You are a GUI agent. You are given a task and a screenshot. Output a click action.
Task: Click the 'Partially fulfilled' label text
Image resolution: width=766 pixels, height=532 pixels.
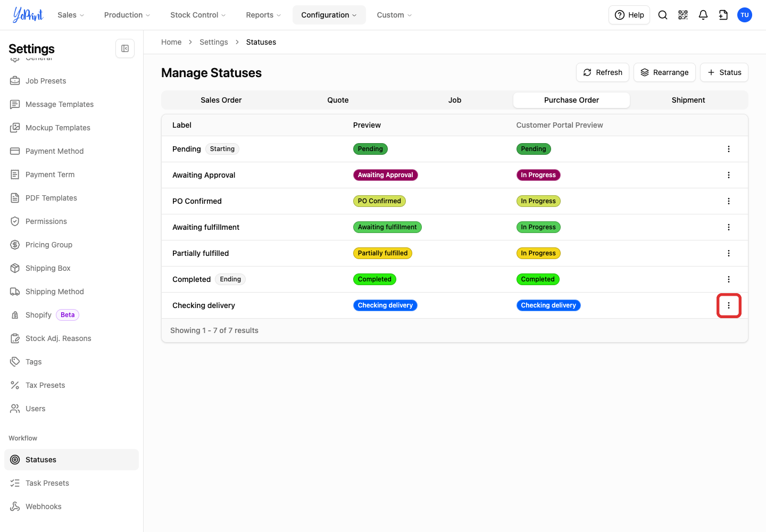pyautogui.click(x=201, y=253)
